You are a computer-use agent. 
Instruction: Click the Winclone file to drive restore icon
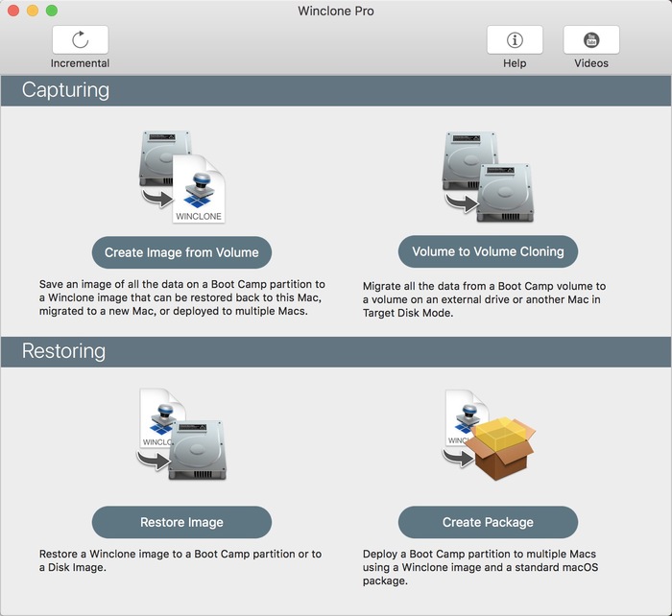(x=182, y=434)
